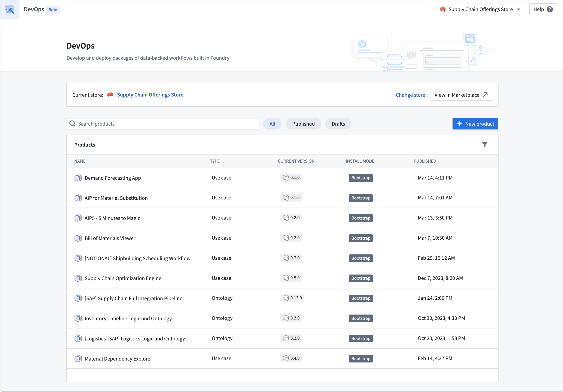Click the version icon beside 0.5.0
The width and height of the screenshot is (563, 392).
point(286,278)
